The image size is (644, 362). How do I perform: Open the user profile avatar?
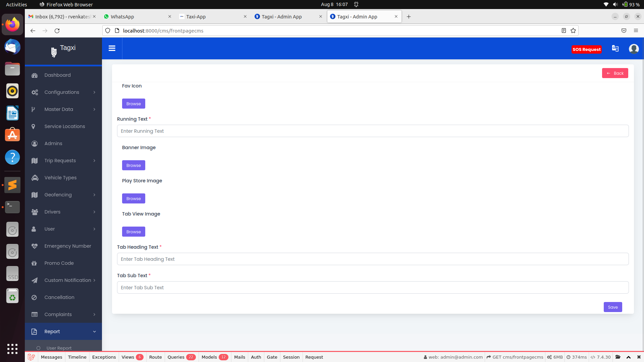(634, 49)
